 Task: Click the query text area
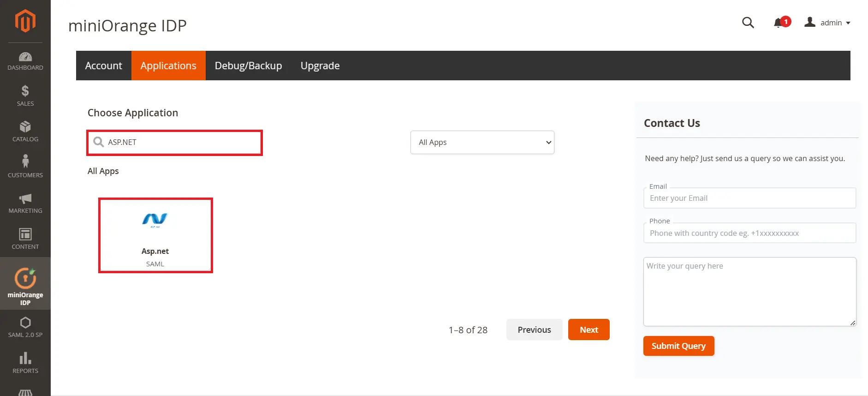point(749,292)
